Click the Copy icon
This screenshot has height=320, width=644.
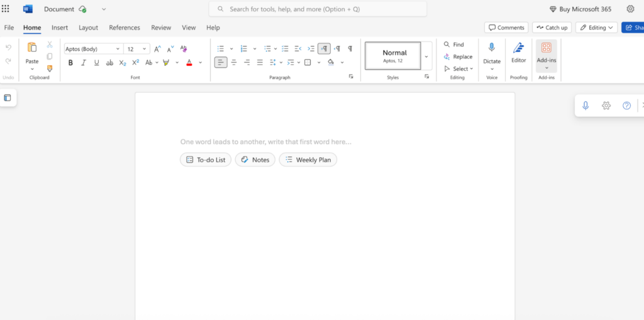click(50, 57)
